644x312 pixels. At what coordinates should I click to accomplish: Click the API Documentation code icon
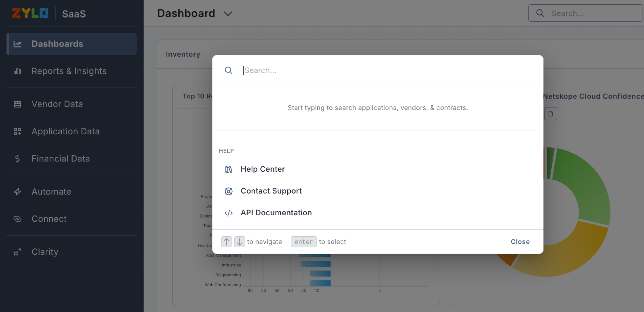(x=228, y=213)
